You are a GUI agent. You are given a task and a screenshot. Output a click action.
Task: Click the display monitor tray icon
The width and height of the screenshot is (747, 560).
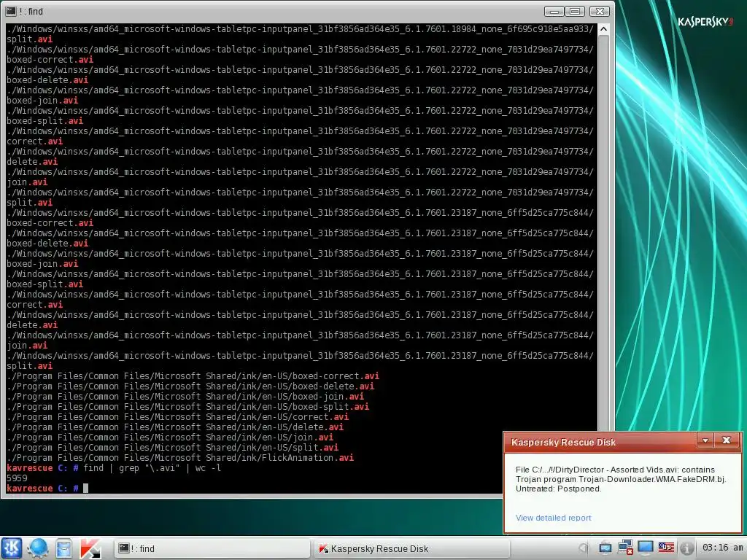(646, 548)
